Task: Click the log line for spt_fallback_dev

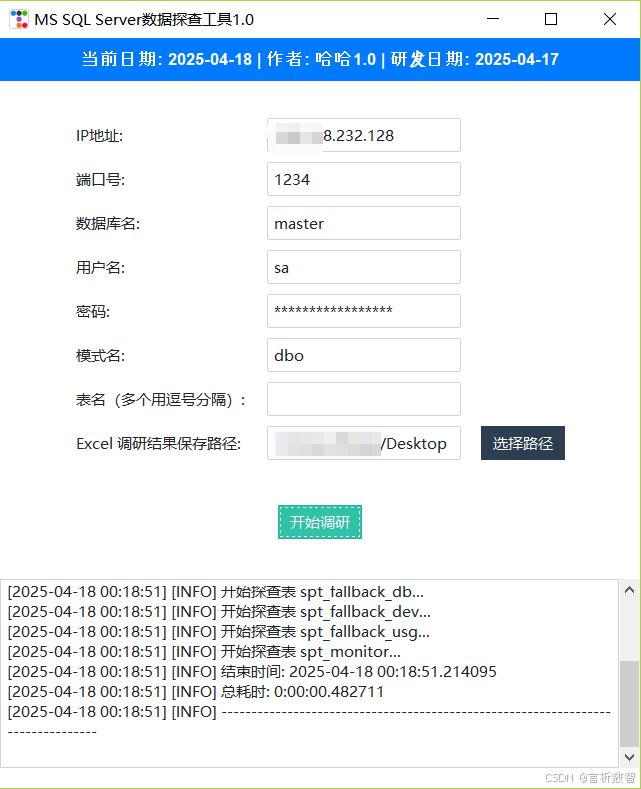Action: coord(219,612)
